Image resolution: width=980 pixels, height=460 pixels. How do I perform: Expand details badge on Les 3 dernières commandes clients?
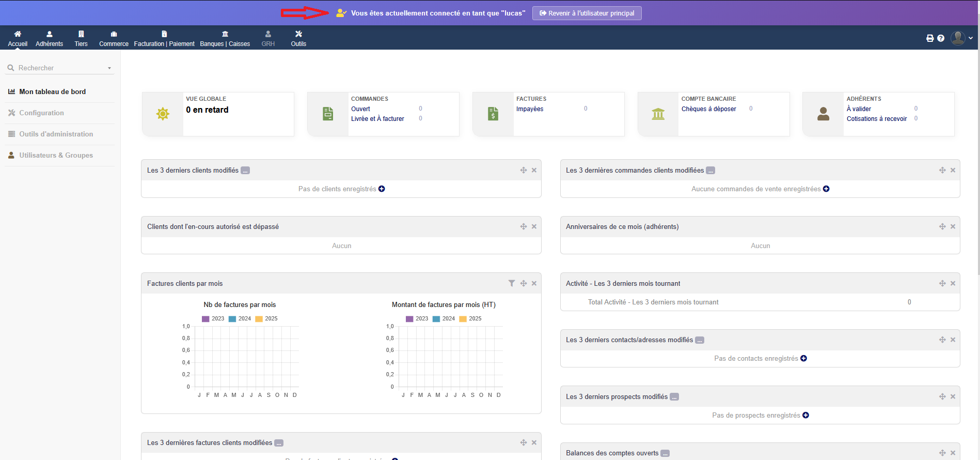pos(710,171)
